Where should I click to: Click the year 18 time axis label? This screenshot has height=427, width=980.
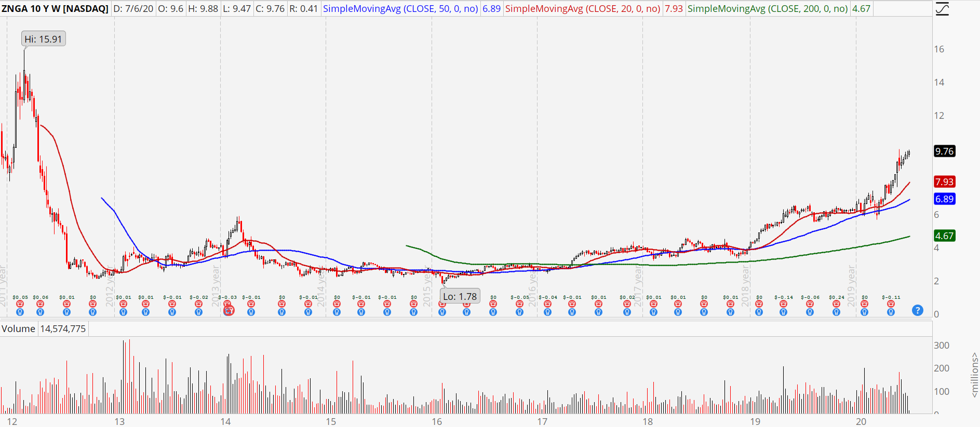tap(648, 421)
